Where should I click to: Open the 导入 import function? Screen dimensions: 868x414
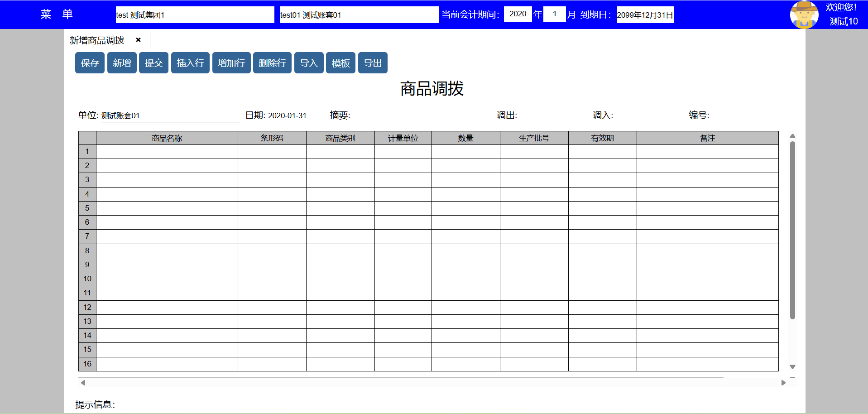(309, 63)
